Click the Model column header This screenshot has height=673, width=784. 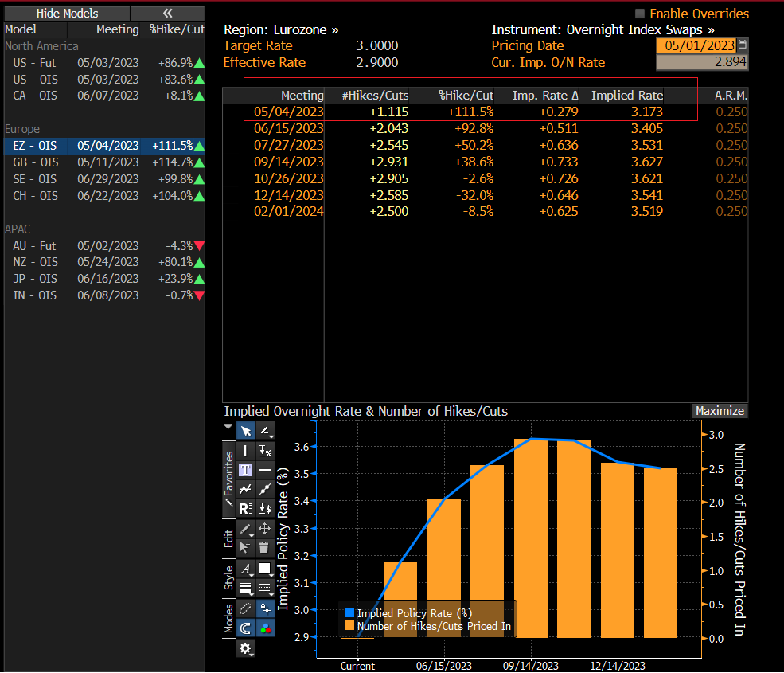21,29
